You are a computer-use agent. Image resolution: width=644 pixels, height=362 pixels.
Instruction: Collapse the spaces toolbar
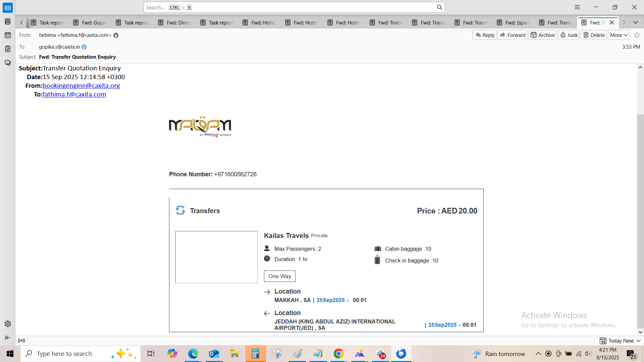tap(7, 338)
